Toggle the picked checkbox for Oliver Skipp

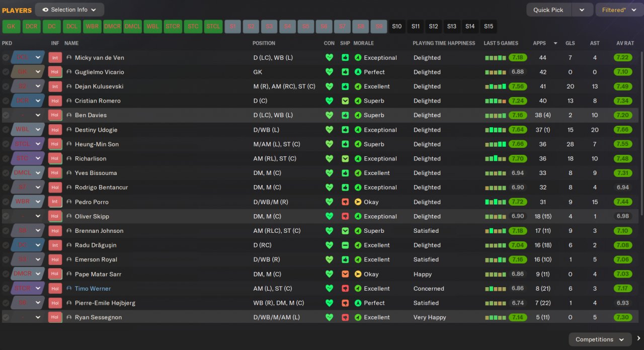(x=6, y=216)
